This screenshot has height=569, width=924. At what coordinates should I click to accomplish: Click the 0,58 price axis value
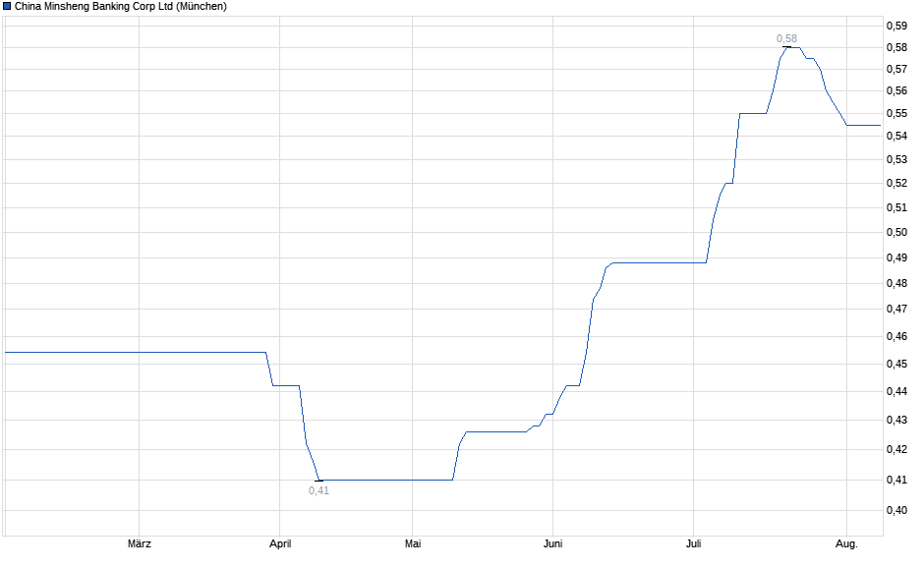pyautogui.click(x=896, y=48)
